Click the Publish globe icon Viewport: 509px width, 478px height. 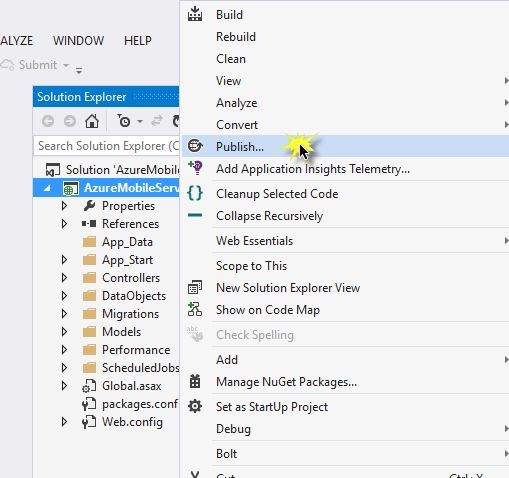click(195, 146)
